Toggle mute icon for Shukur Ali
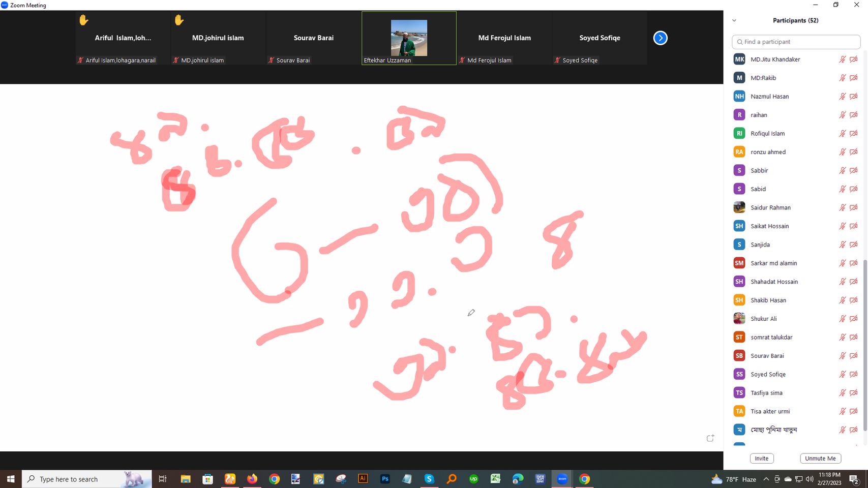Image resolution: width=868 pixels, height=488 pixels. pyautogui.click(x=842, y=319)
